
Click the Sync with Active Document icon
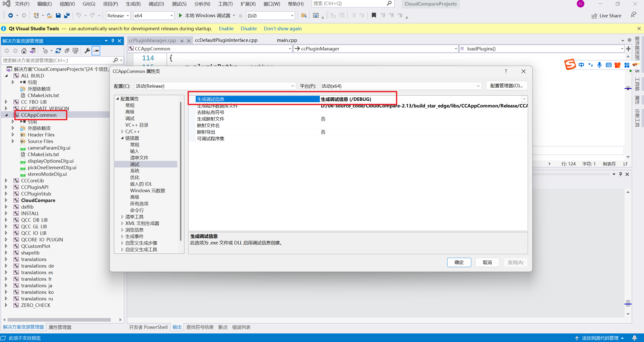point(58,51)
